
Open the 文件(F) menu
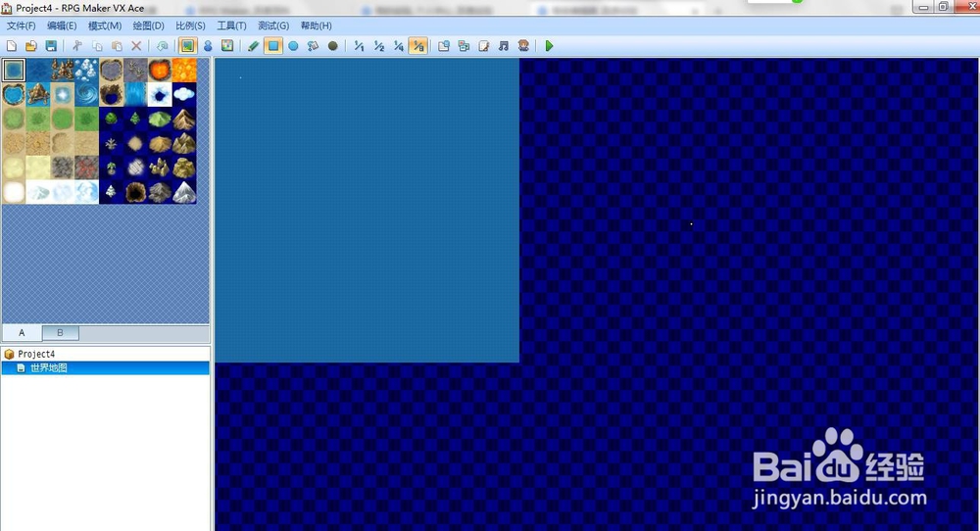click(22, 25)
